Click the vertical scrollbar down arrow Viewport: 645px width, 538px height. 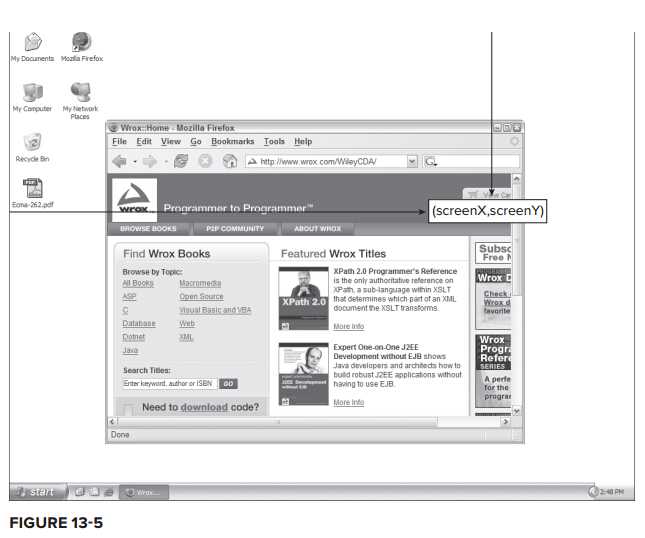pyautogui.click(x=516, y=410)
